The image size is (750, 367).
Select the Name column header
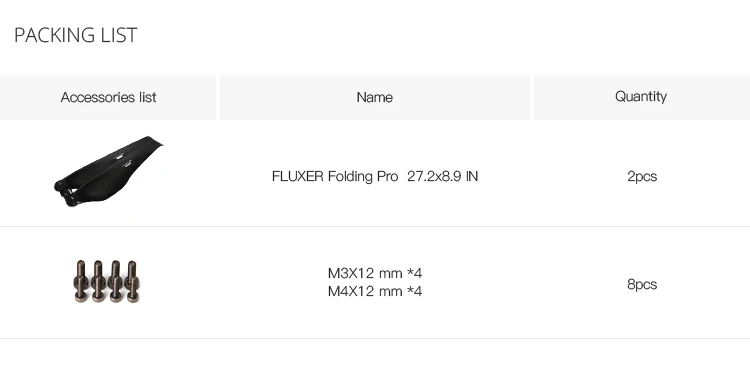click(375, 97)
